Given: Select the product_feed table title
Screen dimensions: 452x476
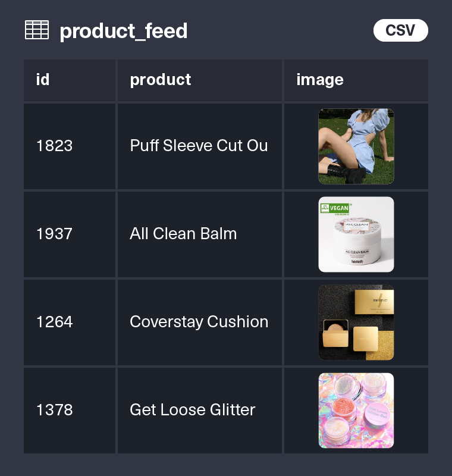Looking at the screenshot, I should pyautogui.click(x=124, y=31).
